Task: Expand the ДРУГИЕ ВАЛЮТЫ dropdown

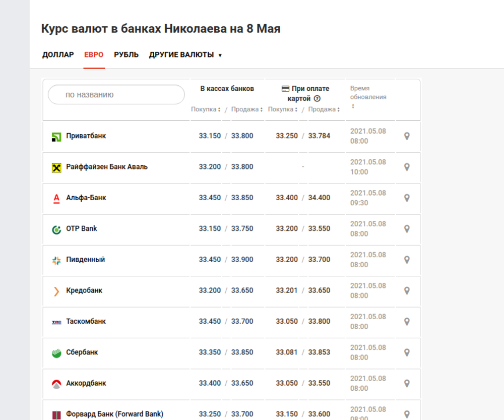Action: pyautogui.click(x=185, y=54)
